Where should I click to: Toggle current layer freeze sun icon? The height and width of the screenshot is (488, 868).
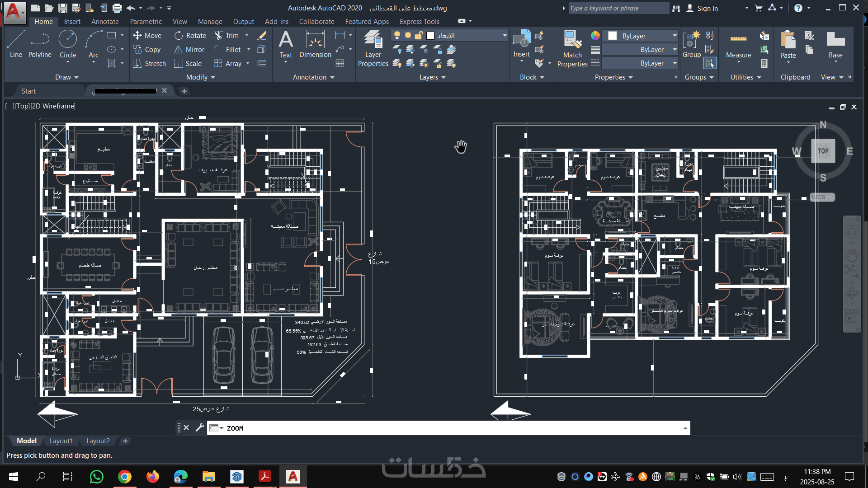(x=408, y=36)
